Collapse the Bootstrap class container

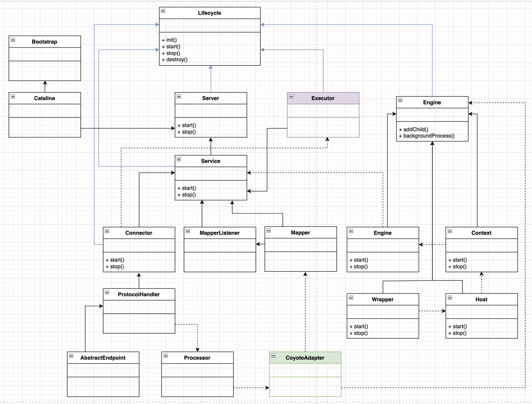(x=13, y=40)
